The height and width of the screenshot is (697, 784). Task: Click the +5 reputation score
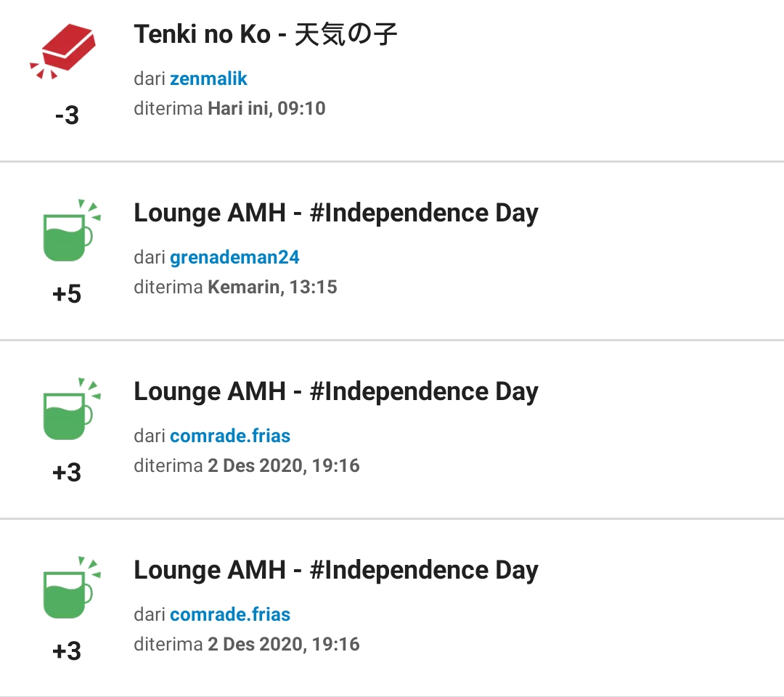tap(67, 294)
